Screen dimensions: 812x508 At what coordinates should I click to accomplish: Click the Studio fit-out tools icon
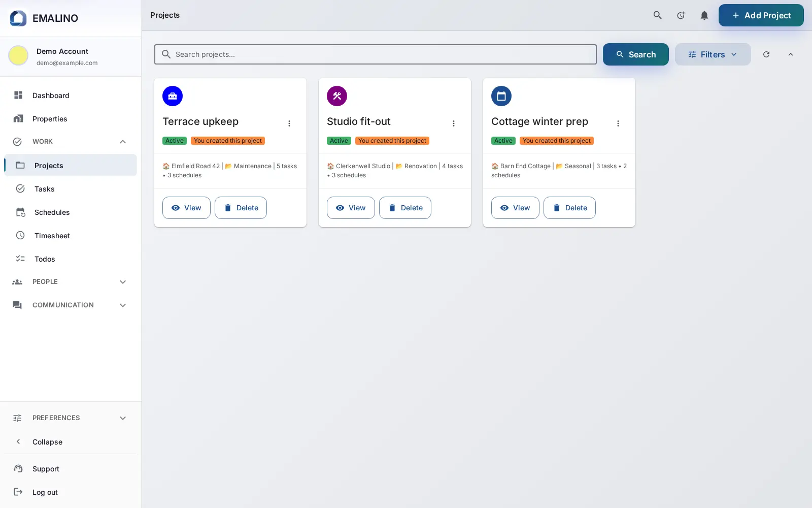point(337,96)
